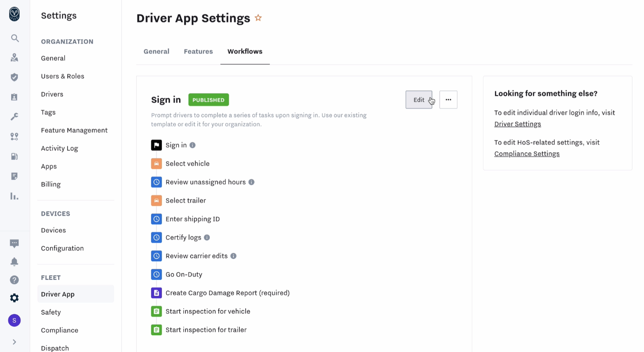Switch to the General tab
The height and width of the screenshot is (352, 644).
[156, 51]
